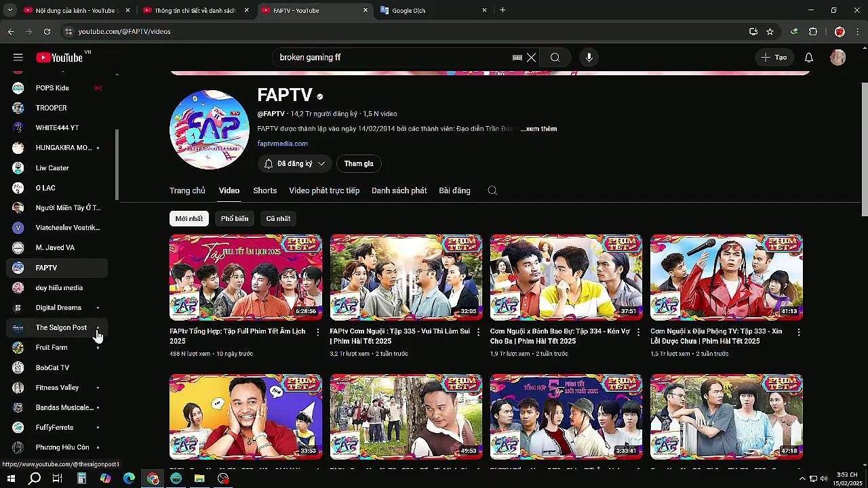
Task: Open Chrome's three-dot menu
Action: point(858,31)
